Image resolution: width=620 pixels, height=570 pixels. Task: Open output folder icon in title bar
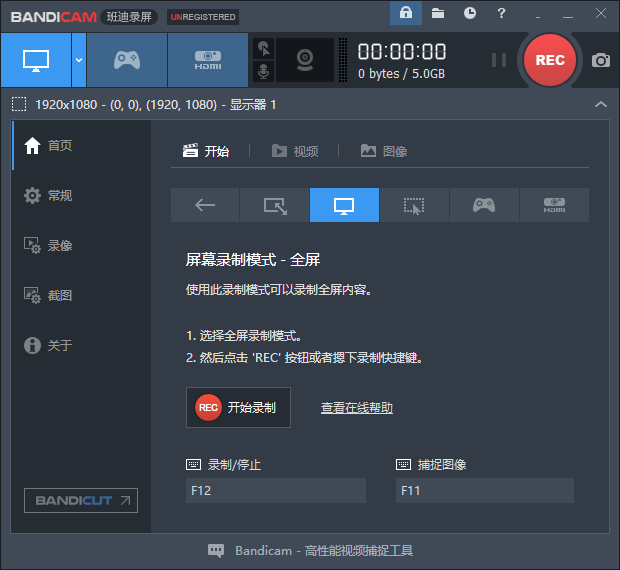(x=438, y=13)
